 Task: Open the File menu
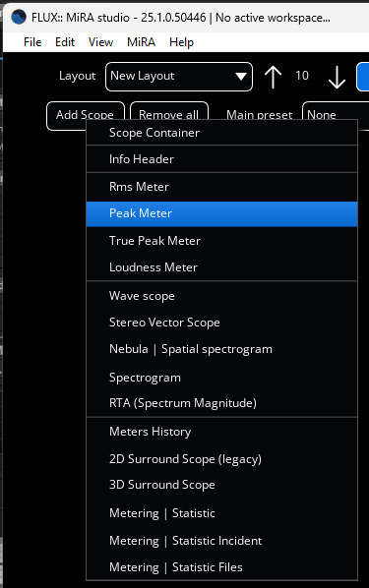[32, 42]
